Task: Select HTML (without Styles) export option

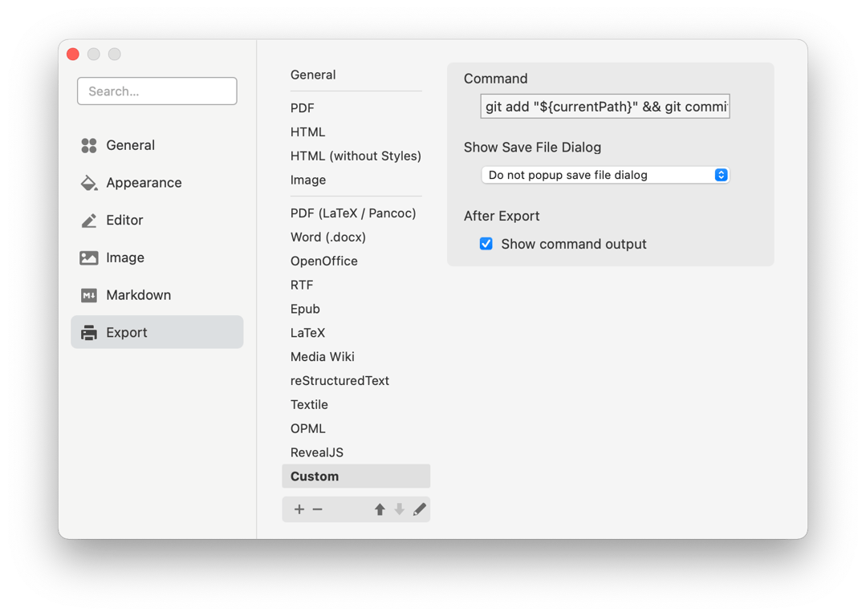Action: (356, 156)
